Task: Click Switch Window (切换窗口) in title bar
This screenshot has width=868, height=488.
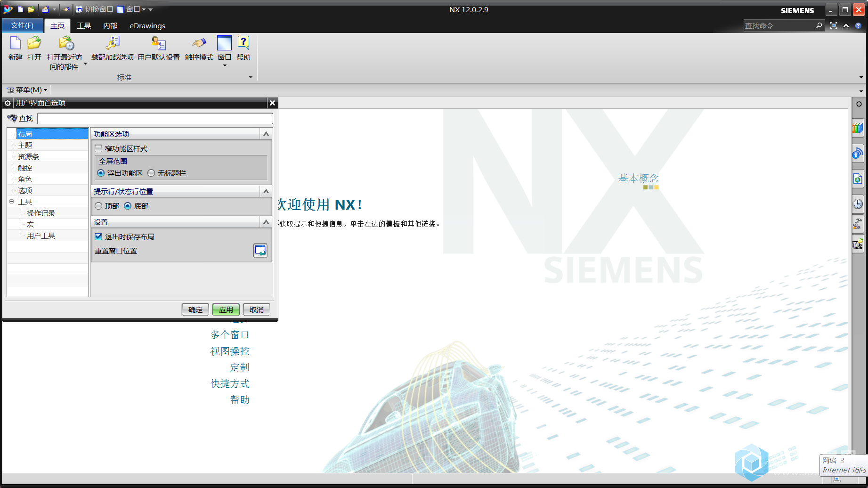Action: pos(94,9)
